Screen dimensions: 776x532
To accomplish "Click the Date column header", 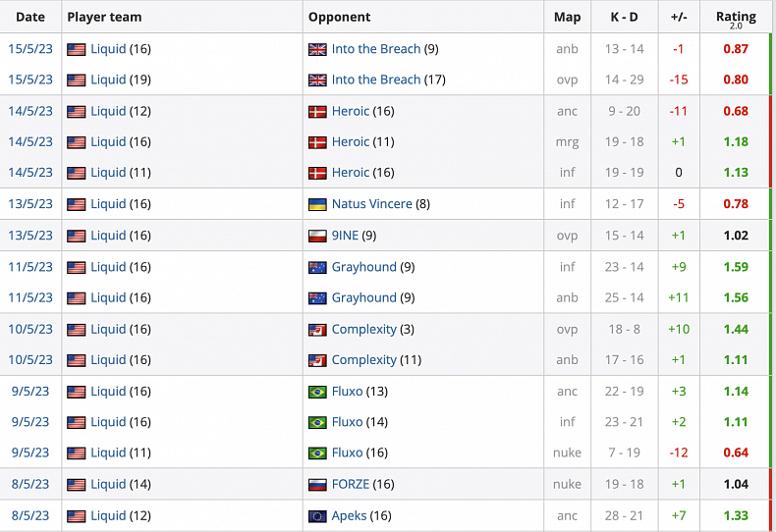I will 30,17.
